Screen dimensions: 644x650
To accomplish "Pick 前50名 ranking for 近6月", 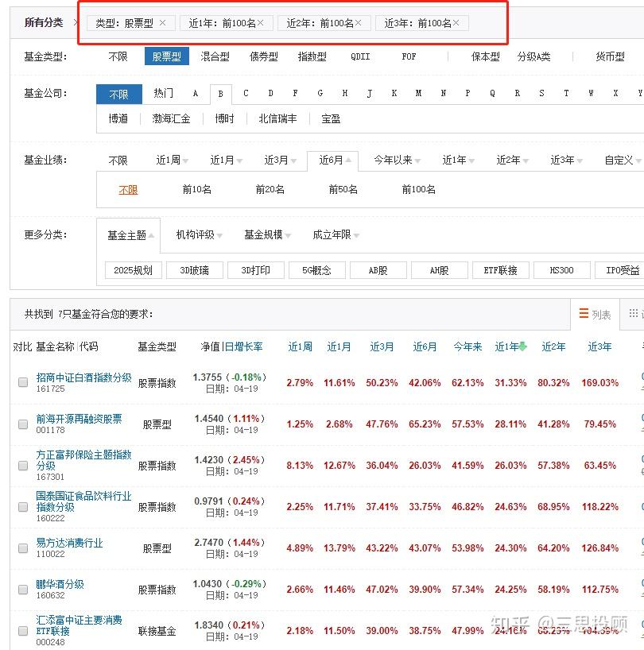I will (343, 189).
